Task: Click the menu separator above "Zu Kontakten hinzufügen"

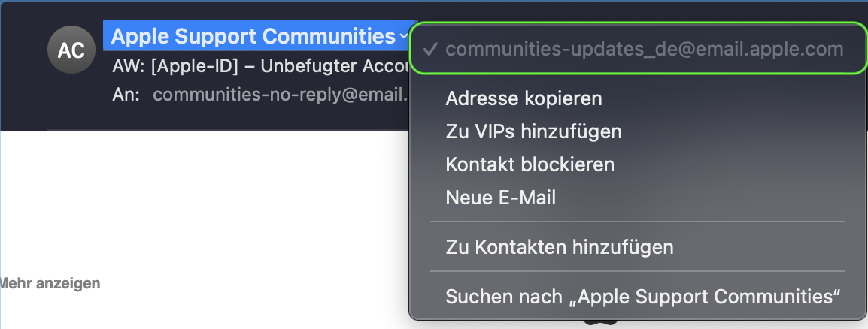Action: click(637, 222)
